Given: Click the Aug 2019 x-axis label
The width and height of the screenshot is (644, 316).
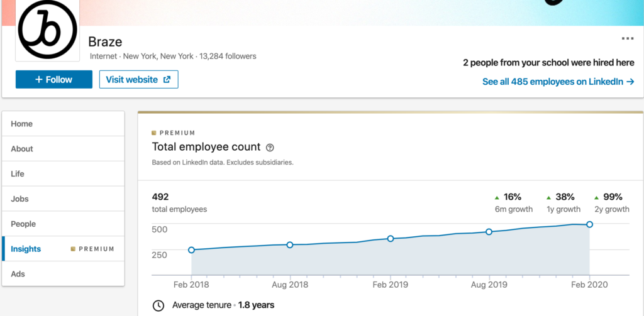Looking at the screenshot, I should pyautogui.click(x=489, y=285).
